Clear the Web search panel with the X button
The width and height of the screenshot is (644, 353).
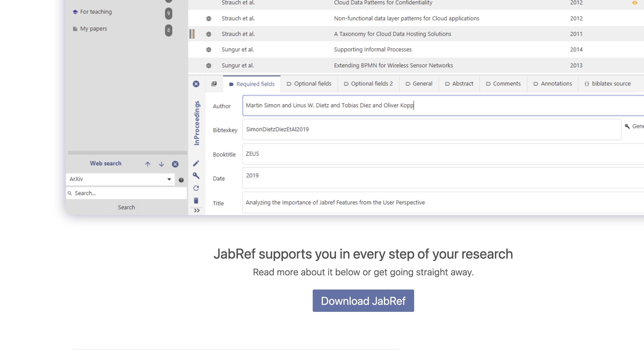tap(175, 164)
